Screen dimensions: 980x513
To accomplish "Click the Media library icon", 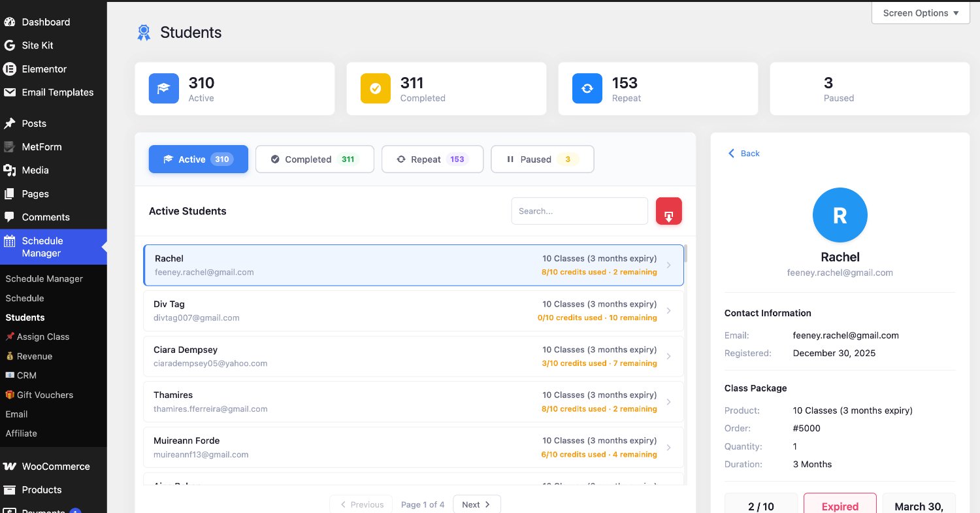I will pyautogui.click(x=9, y=170).
